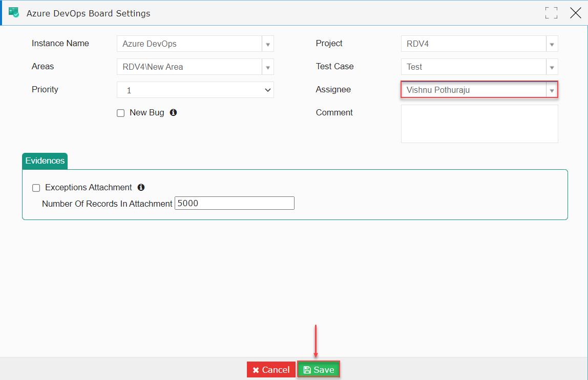Open the Priority dropdown
Viewport: 588px width, 380px height.
pos(267,90)
